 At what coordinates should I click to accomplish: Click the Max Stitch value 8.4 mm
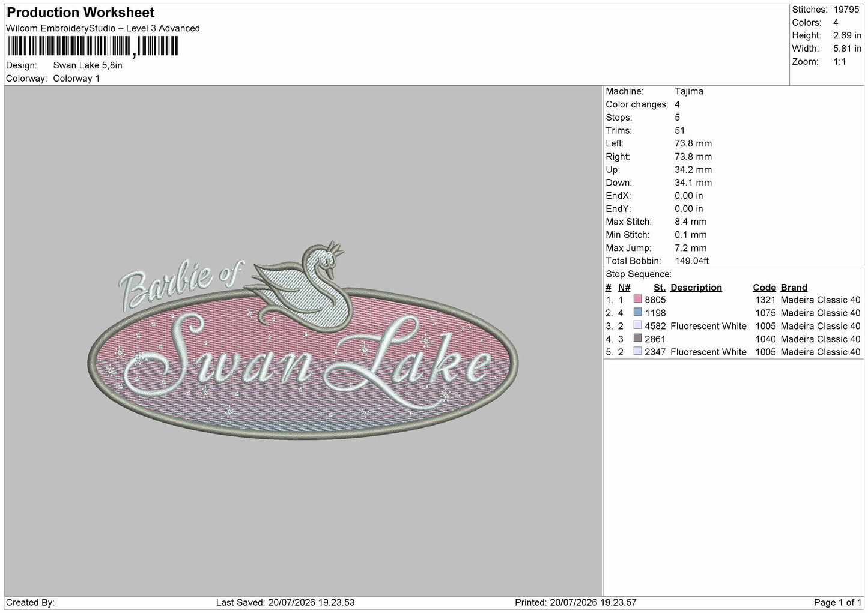[x=691, y=222]
